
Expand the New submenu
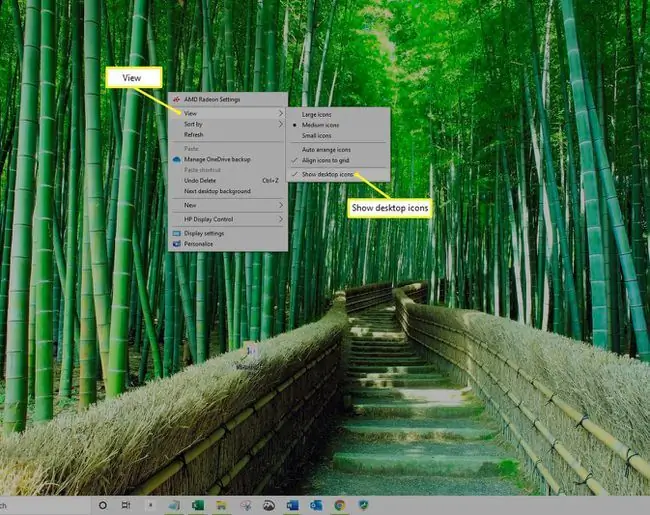coord(228,205)
